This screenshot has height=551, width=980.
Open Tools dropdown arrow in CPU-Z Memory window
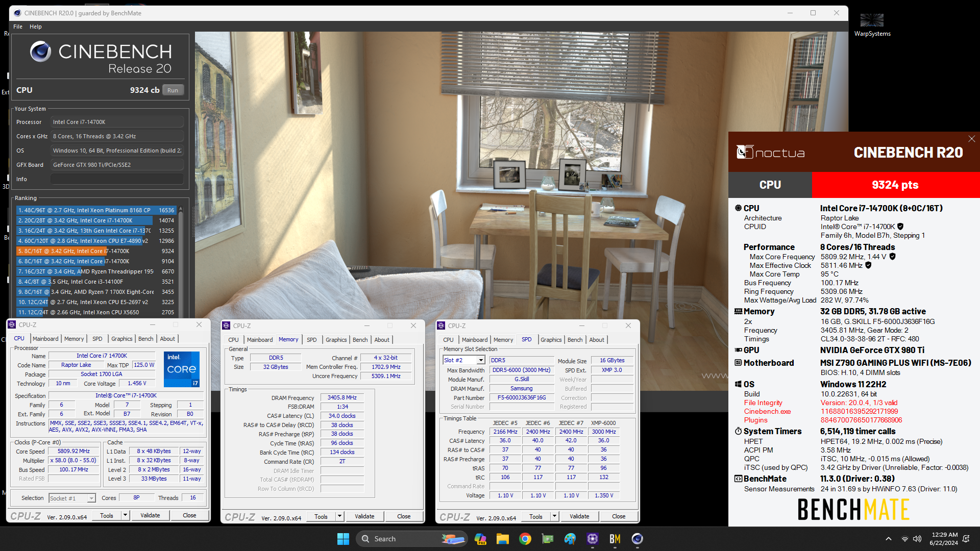click(339, 516)
